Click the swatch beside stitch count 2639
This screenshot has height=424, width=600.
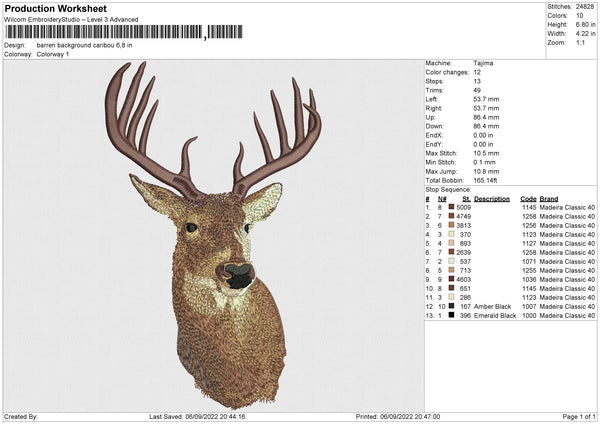click(x=452, y=252)
